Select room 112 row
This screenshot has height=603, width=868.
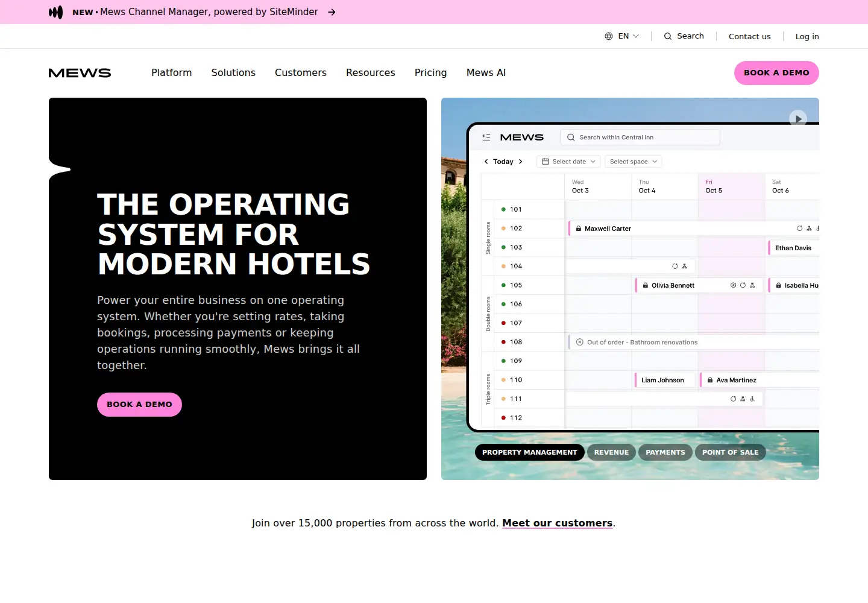click(529, 418)
